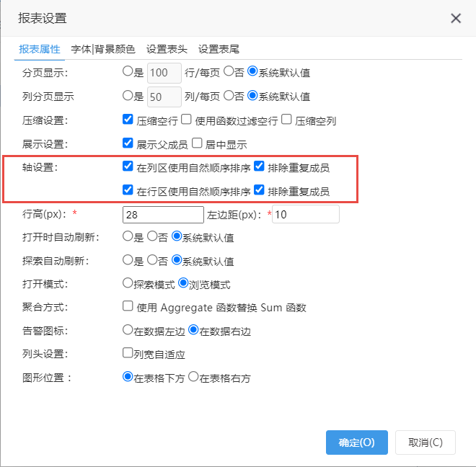The width and height of the screenshot is (476, 467).
Task: Select 是 for 列分页显示
Action: click(x=128, y=96)
